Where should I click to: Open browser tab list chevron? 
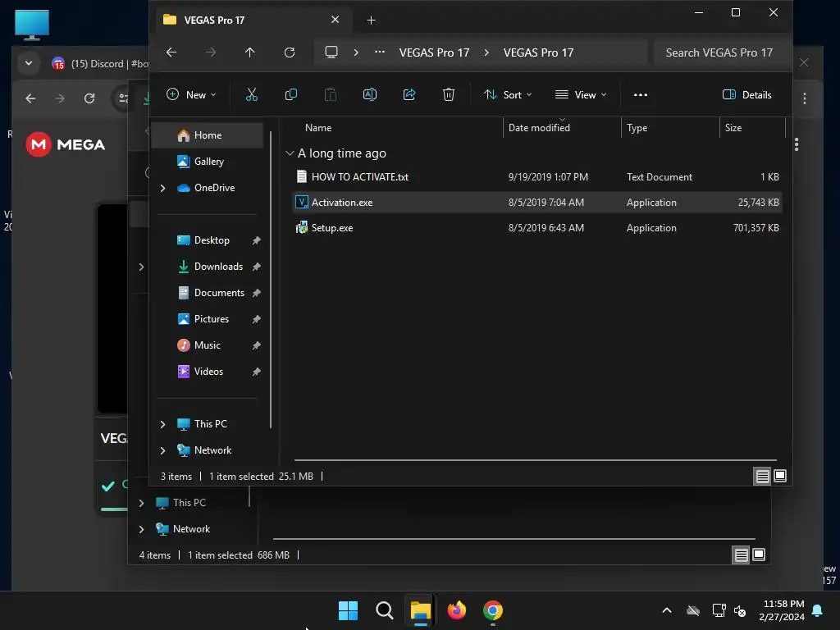[x=29, y=63]
